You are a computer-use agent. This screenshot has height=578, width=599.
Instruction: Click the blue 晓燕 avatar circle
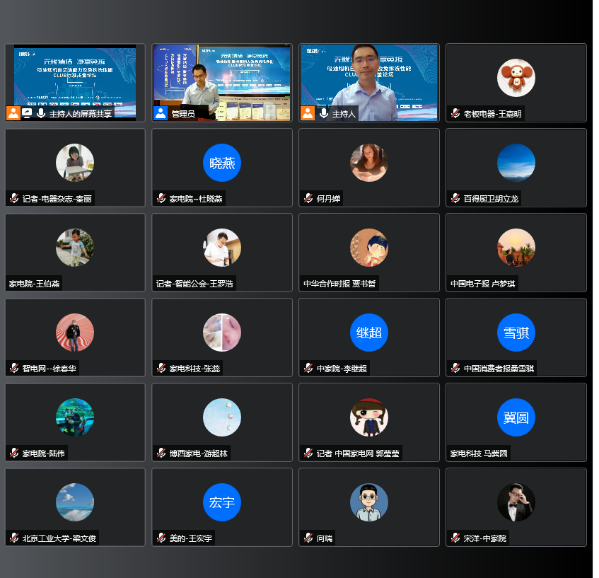click(222, 163)
